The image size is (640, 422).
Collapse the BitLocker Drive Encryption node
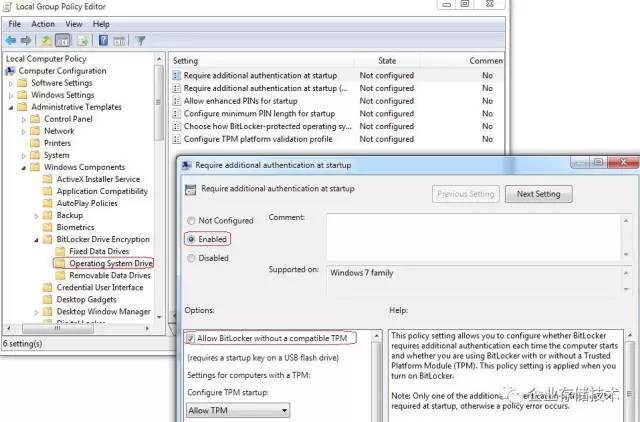coord(36,240)
